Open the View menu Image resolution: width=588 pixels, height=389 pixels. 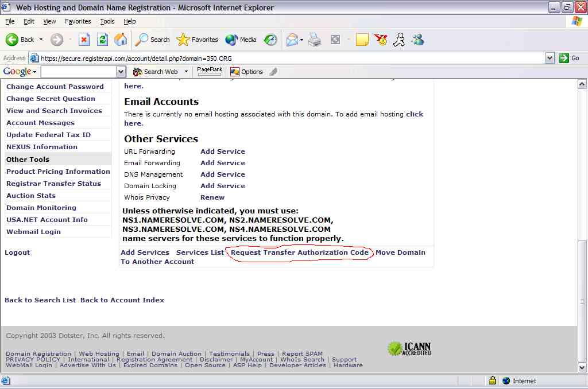click(49, 21)
